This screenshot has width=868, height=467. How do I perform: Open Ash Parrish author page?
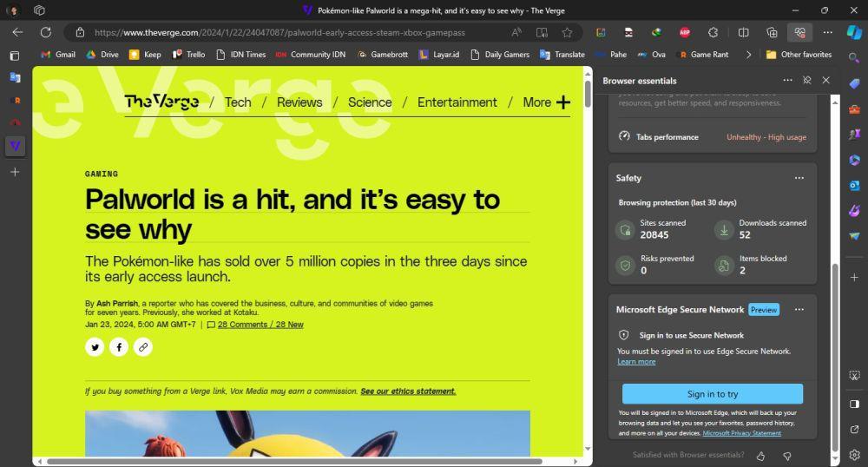click(117, 303)
